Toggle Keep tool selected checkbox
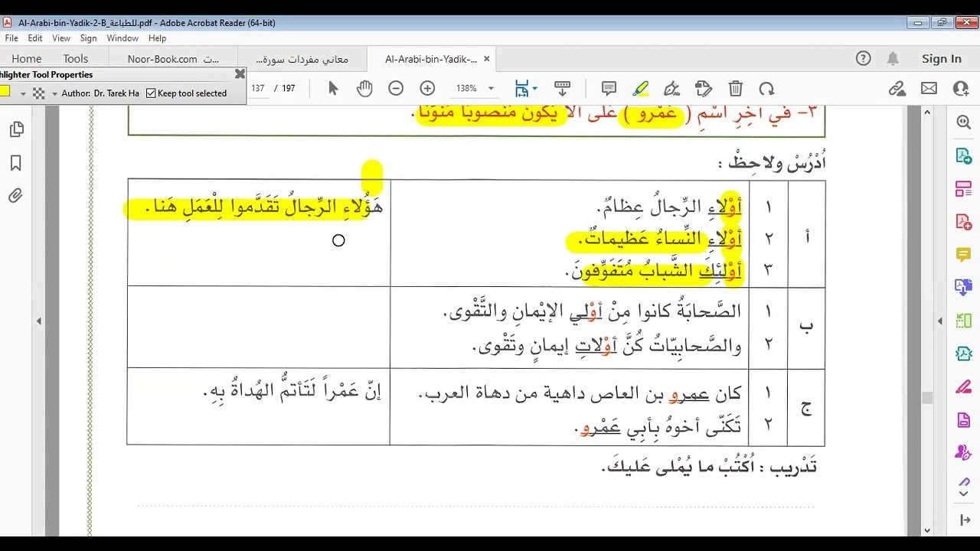 (151, 93)
